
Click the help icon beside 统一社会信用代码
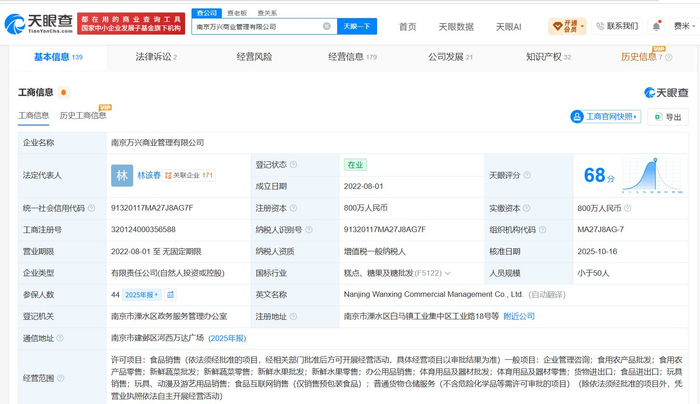[x=92, y=208]
